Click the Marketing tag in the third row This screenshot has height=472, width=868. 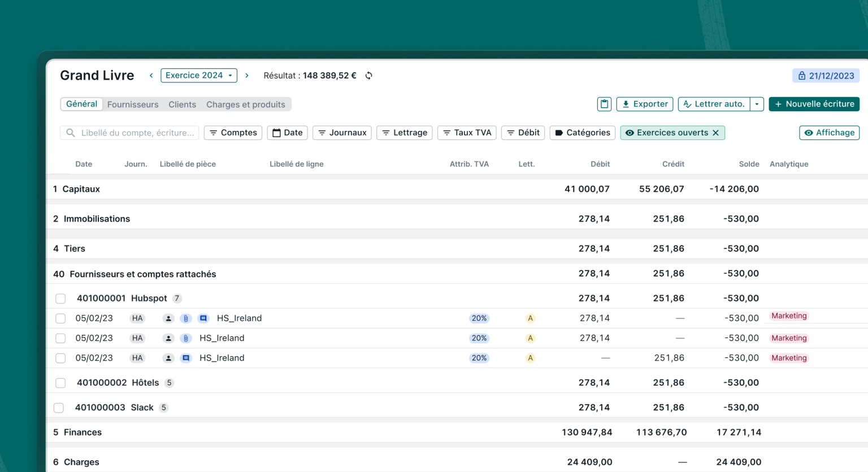789,358
